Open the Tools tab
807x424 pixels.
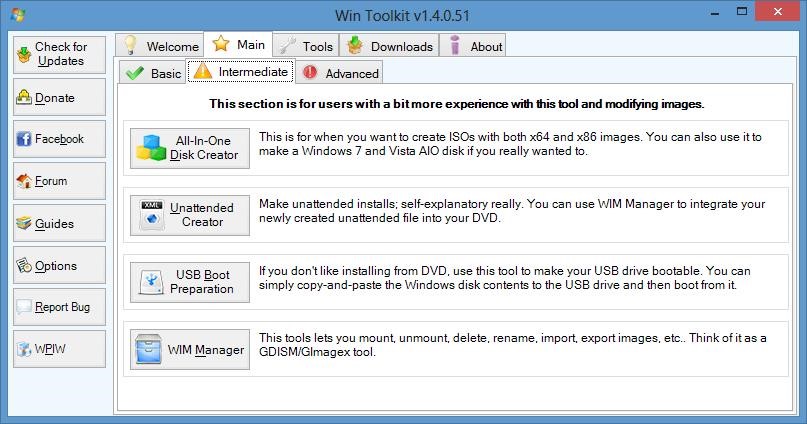(x=306, y=46)
